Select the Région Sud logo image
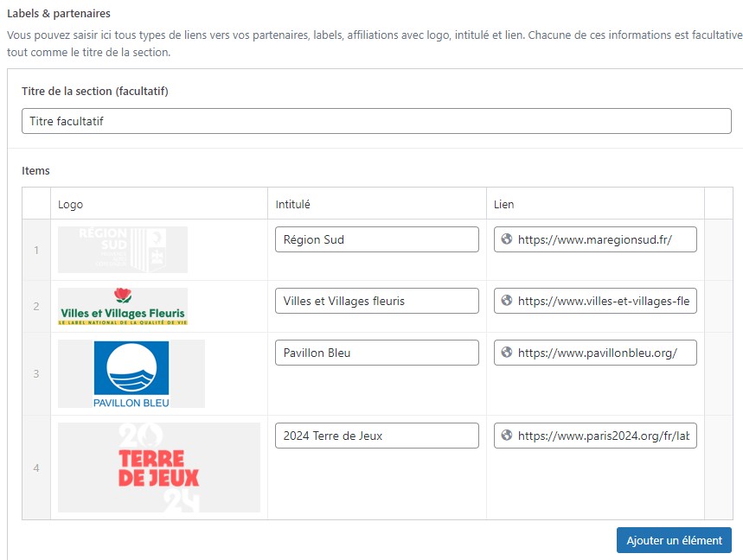The image size is (743, 560). click(123, 250)
